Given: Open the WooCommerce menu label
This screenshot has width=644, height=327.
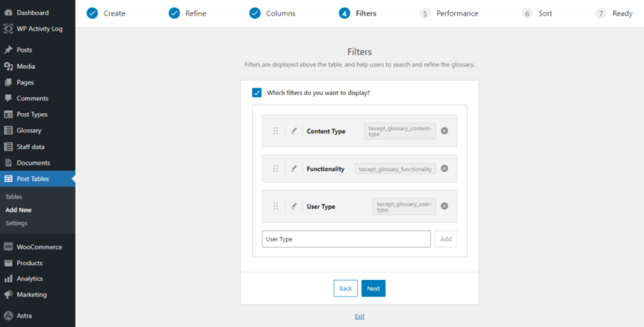Looking at the screenshot, I should [x=39, y=247].
